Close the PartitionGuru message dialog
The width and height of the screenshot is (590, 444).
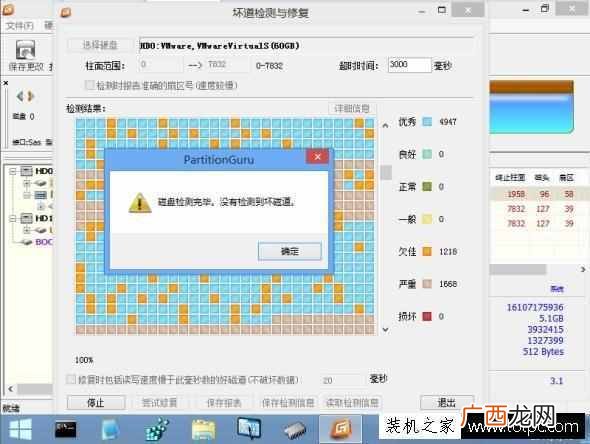318,157
